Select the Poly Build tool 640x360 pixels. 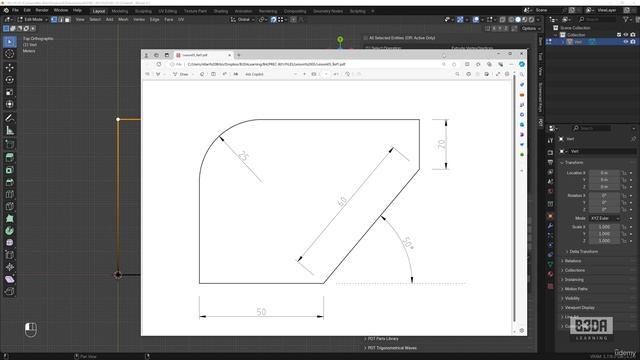tap(9, 219)
